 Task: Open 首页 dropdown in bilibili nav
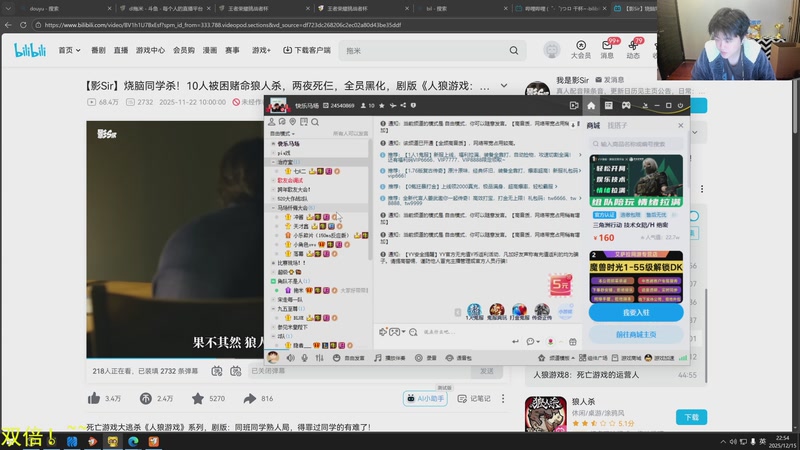point(69,50)
